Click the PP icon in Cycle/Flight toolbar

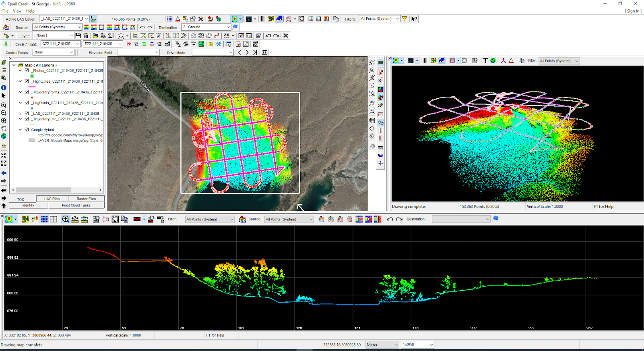pyautogui.click(x=129, y=44)
